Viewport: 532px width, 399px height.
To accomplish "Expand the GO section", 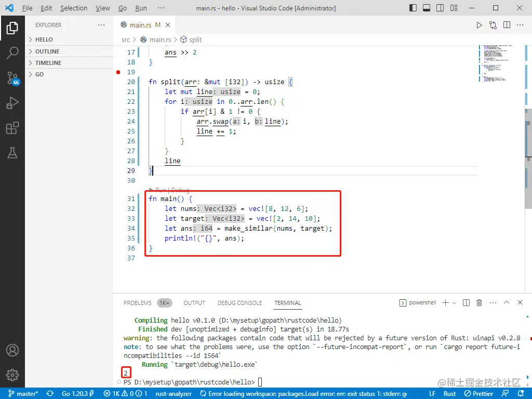I will click(69, 74).
